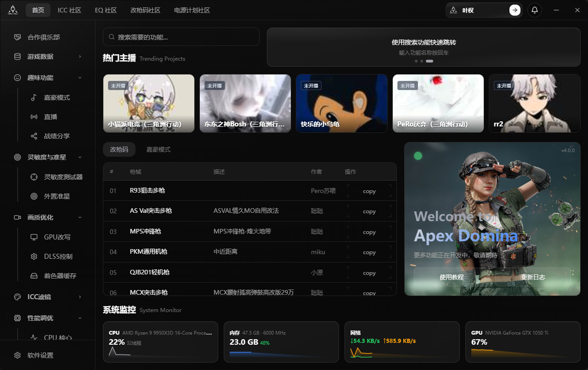Click the white arrow next to 叶权
588x370 pixels.
click(x=515, y=10)
